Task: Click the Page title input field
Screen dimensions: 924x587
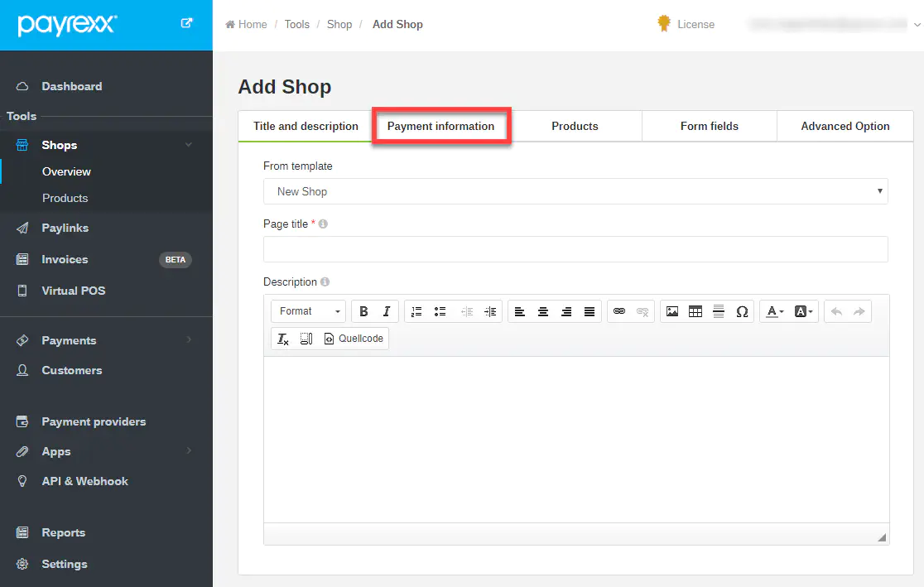Action: [x=575, y=249]
